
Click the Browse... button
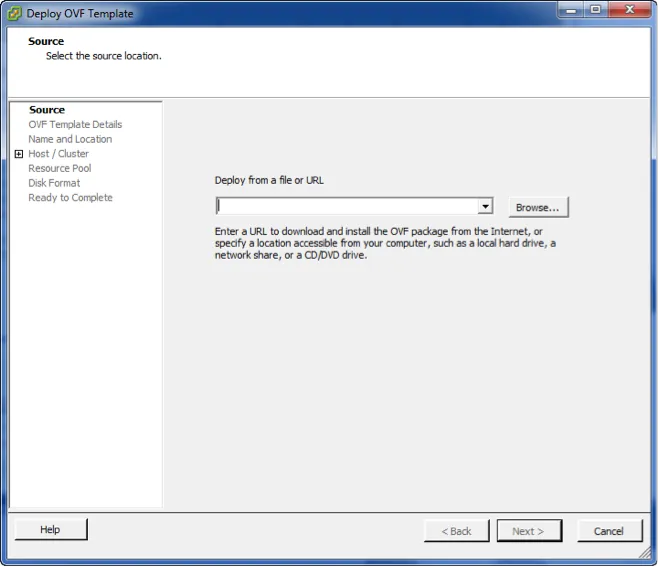coord(538,207)
